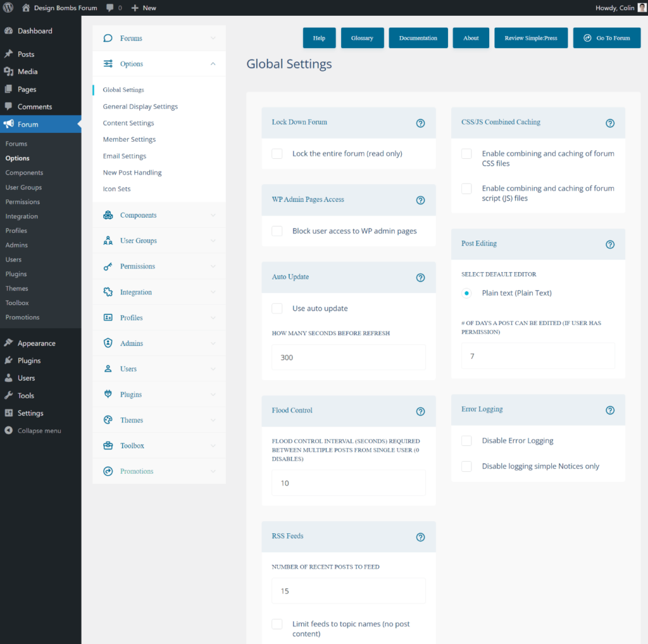Click the Collapse menu arrow icon
This screenshot has height=644, width=648.
[9, 431]
